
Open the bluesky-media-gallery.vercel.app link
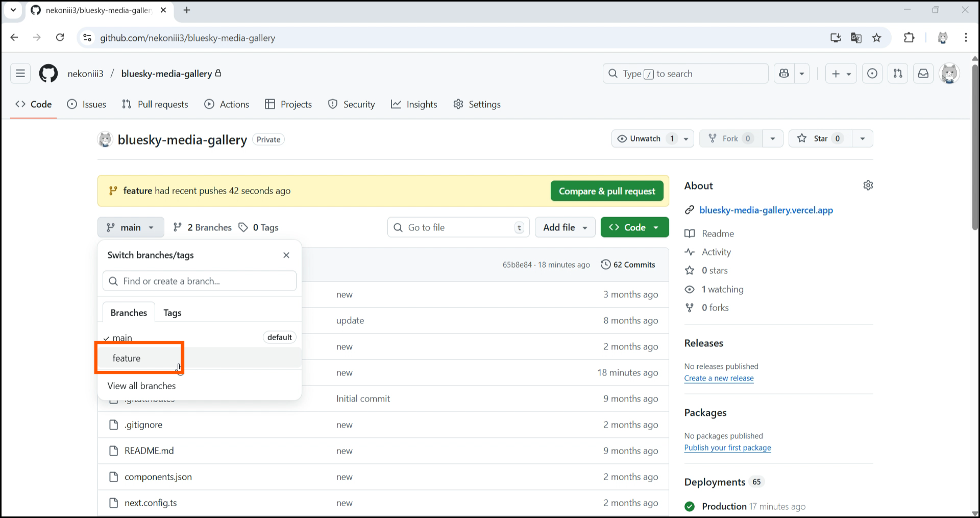coord(766,210)
